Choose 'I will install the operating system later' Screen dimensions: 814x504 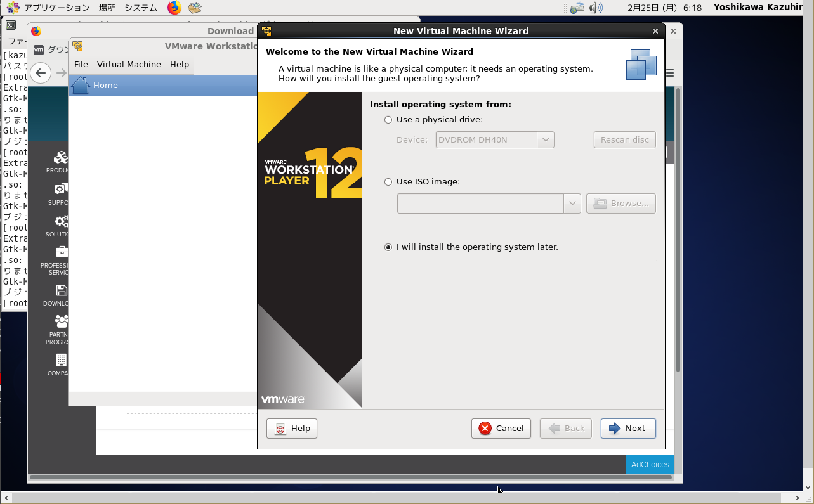pos(388,247)
